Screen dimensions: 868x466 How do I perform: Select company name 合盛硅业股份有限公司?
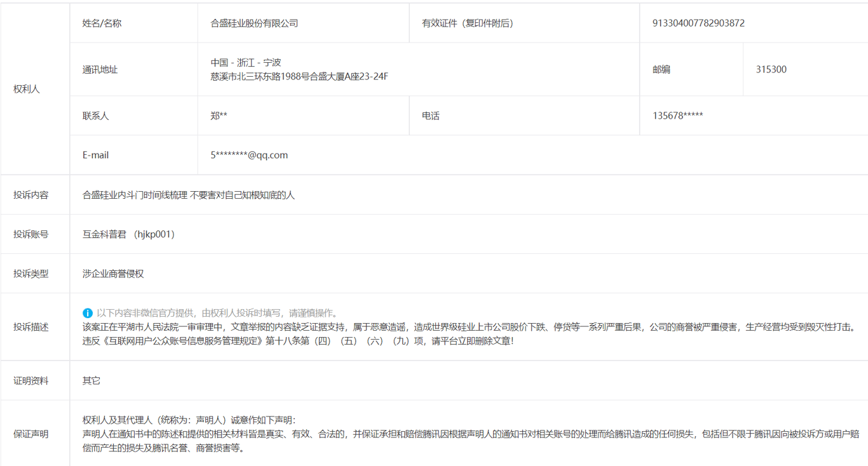pos(255,23)
